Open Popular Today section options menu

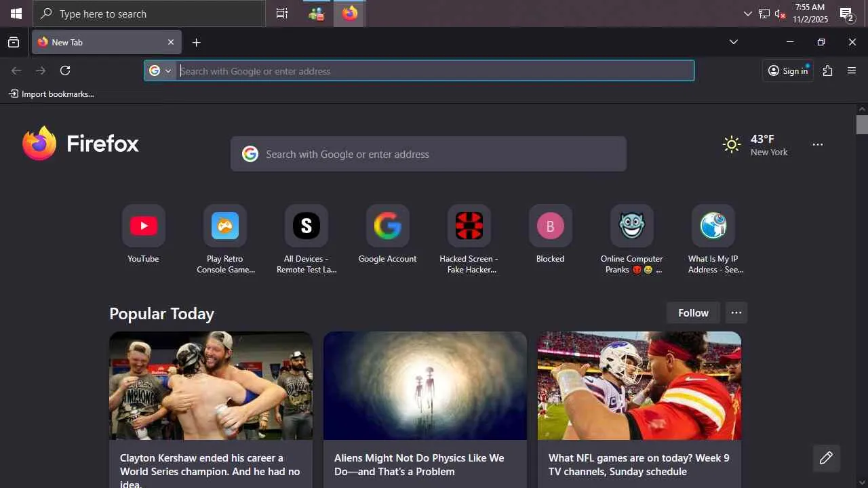(x=736, y=313)
